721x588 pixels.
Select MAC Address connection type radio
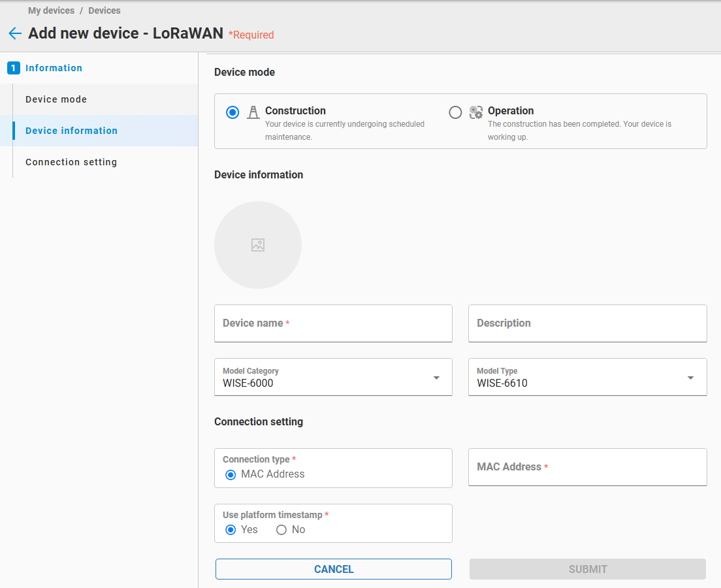click(x=231, y=474)
